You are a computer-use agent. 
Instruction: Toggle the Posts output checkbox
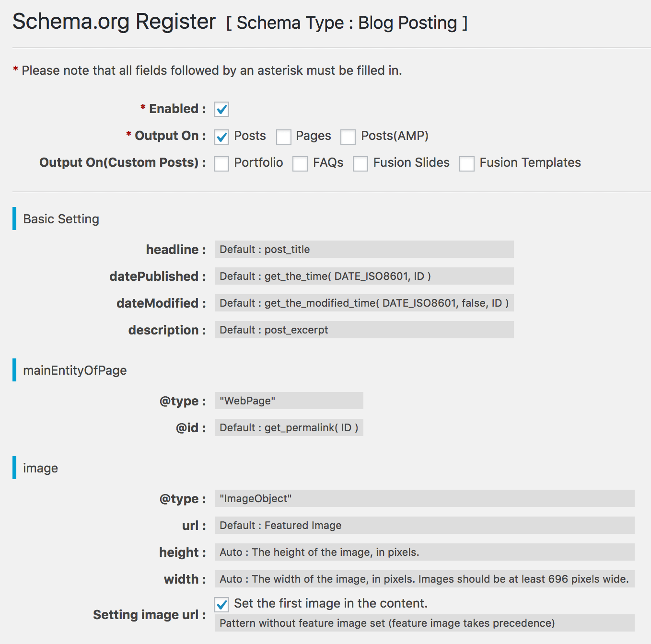pos(221,137)
